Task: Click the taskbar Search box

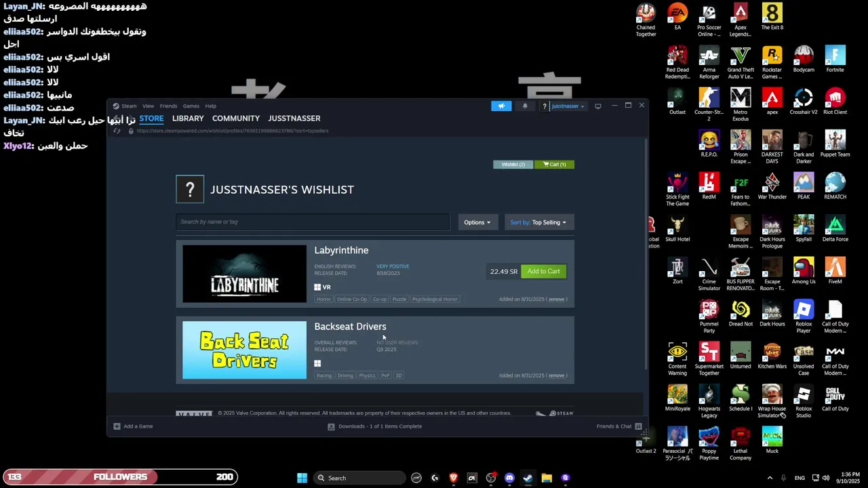Action: pyautogui.click(x=358, y=478)
